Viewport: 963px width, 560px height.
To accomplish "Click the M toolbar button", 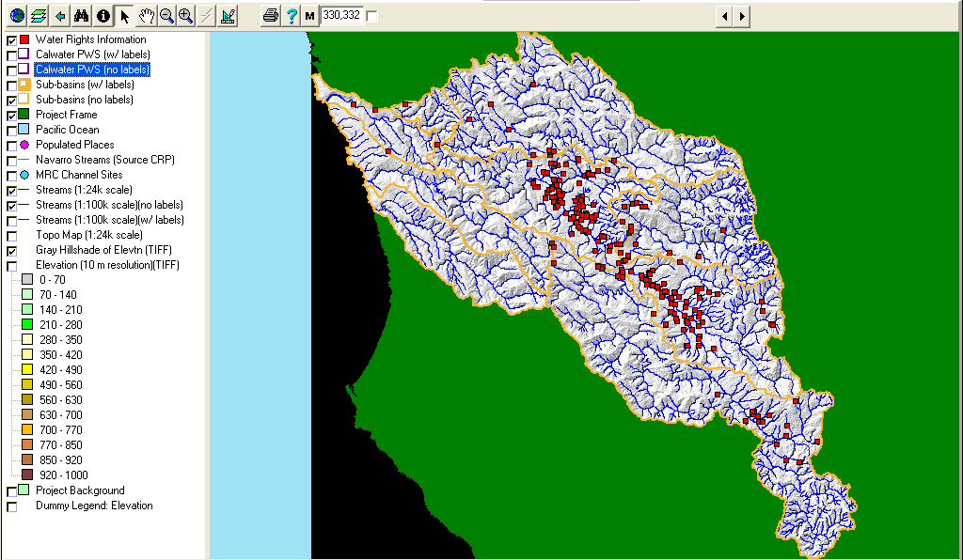I will coord(310,16).
